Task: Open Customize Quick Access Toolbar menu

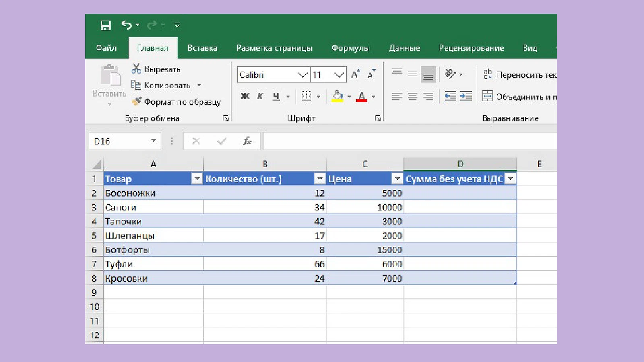Action: (177, 25)
